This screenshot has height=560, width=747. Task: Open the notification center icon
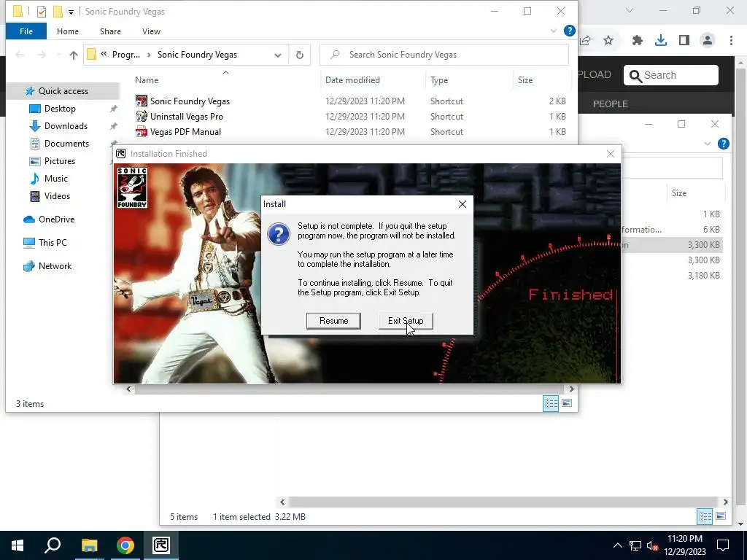(x=723, y=545)
